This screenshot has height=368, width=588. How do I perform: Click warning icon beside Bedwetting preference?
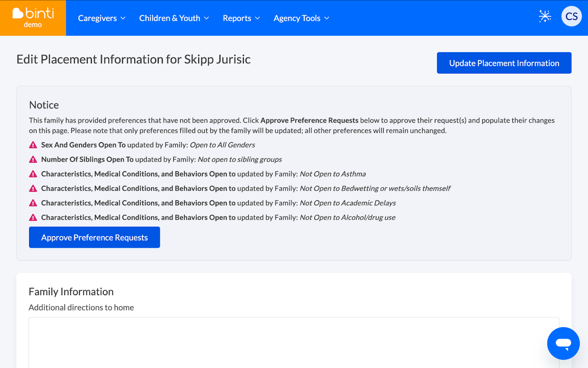[33, 188]
